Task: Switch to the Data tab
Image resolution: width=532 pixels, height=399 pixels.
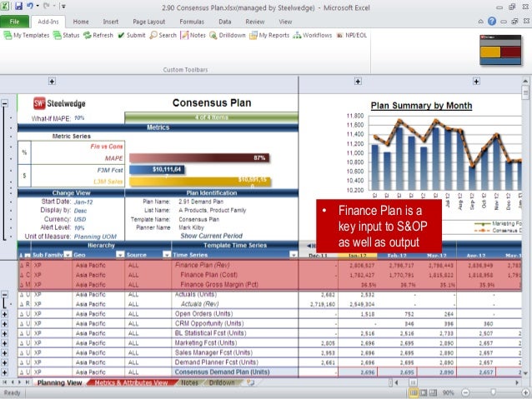Action: point(224,22)
